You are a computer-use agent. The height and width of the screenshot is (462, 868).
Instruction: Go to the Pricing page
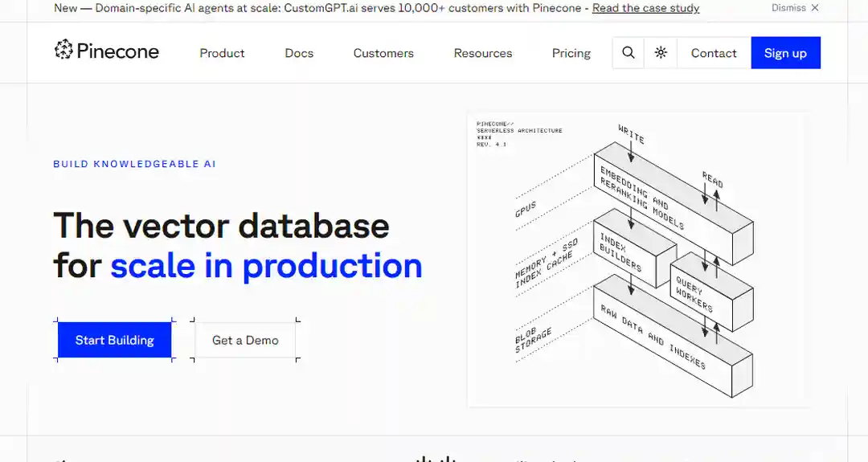click(x=571, y=53)
